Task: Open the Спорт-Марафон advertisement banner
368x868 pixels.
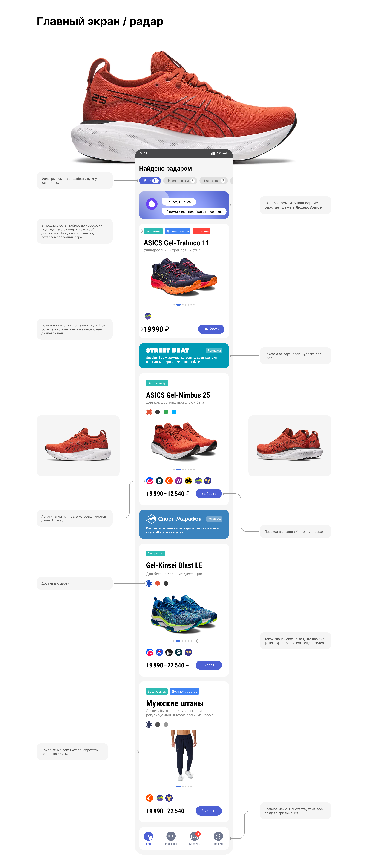Action: (x=184, y=524)
